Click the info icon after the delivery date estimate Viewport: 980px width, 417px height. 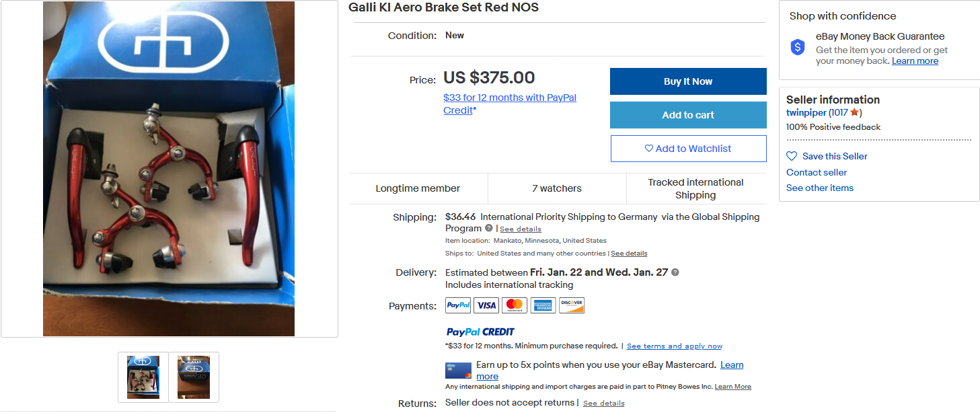tap(675, 272)
